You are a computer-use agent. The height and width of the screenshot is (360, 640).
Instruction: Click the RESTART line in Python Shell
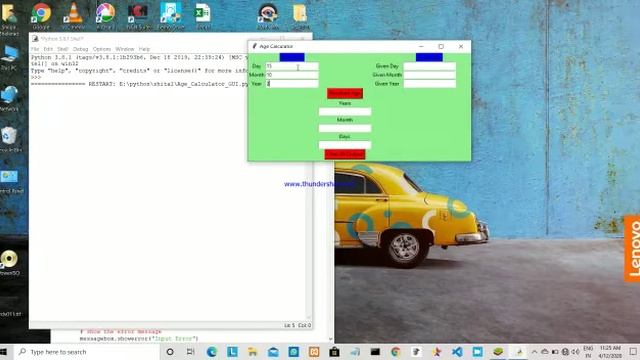click(139, 84)
